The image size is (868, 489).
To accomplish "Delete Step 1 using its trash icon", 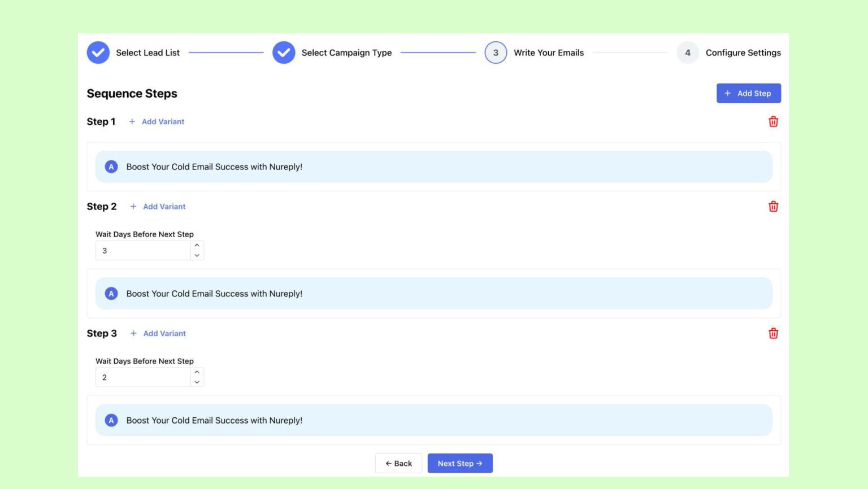I will [774, 121].
